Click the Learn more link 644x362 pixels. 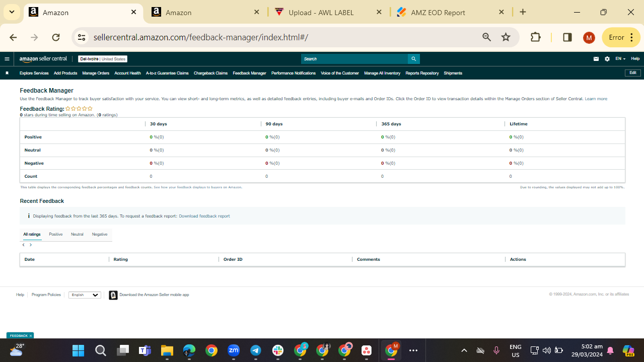pos(596,99)
